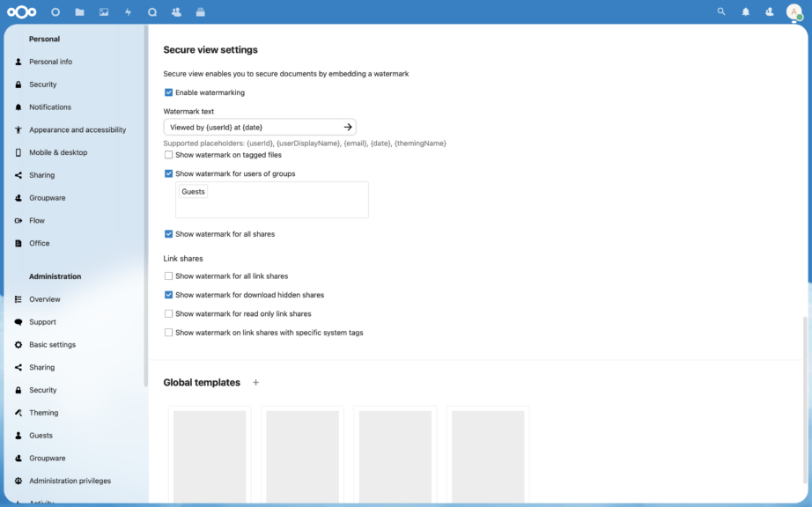
Task: Uncheck Show watermark for download hidden shares
Action: (168, 294)
